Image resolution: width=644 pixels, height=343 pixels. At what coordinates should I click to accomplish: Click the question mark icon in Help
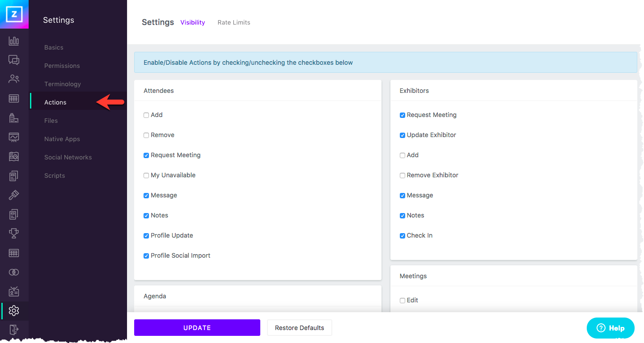(601, 328)
